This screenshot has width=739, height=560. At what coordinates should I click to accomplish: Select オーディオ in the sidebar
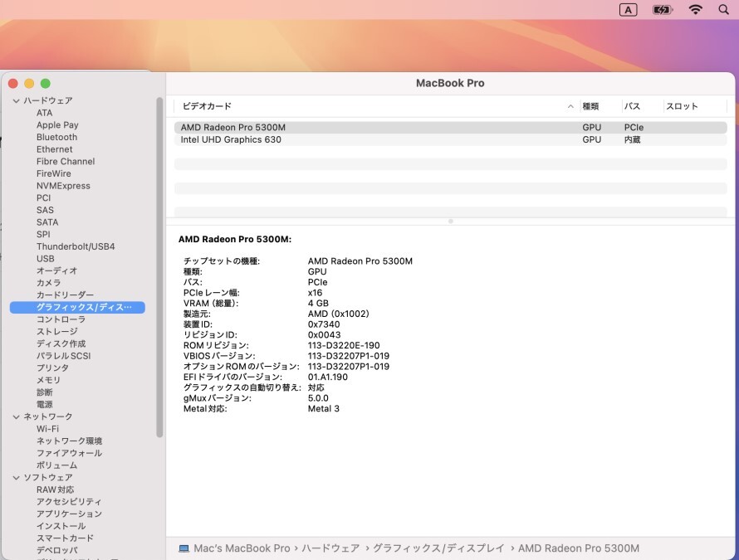[57, 270]
